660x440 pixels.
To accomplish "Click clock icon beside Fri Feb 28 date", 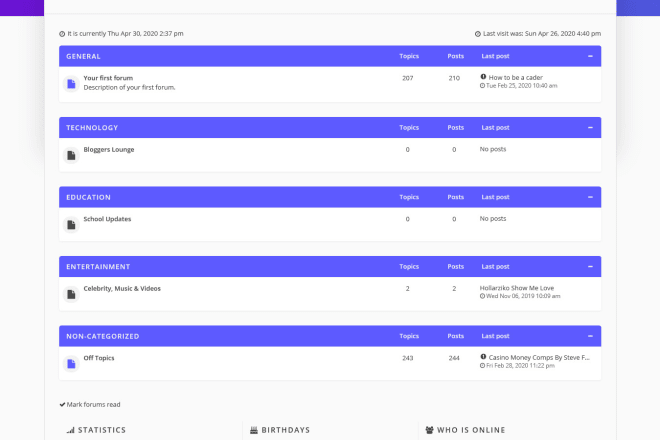I will click(482, 366).
